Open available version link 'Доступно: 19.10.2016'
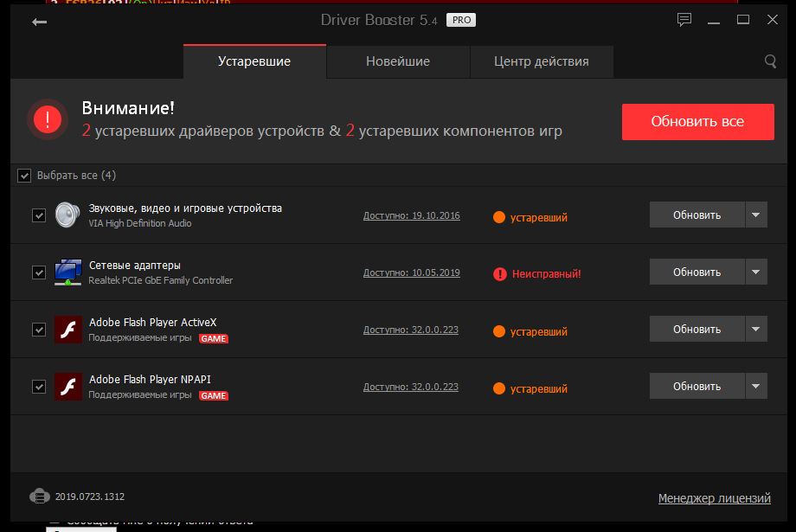This screenshot has height=532, width=796. coord(412,215)
